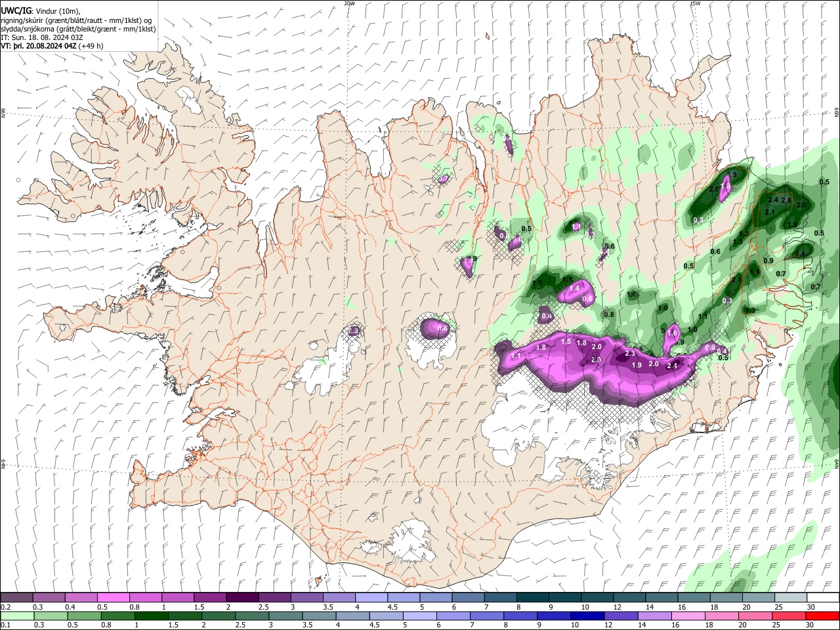840x630 pixels.
Task: Select top-row dark teal swatch between 8 and 9
Action: click(x=532, y=598)
